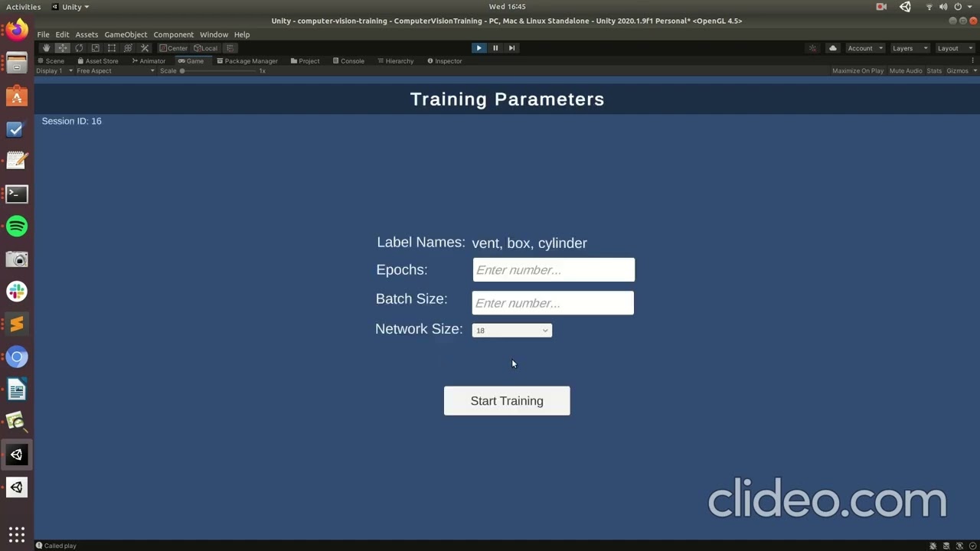
Task: Open the Layers dropdown
Action: pyautogui.click(x=910, y=48)
